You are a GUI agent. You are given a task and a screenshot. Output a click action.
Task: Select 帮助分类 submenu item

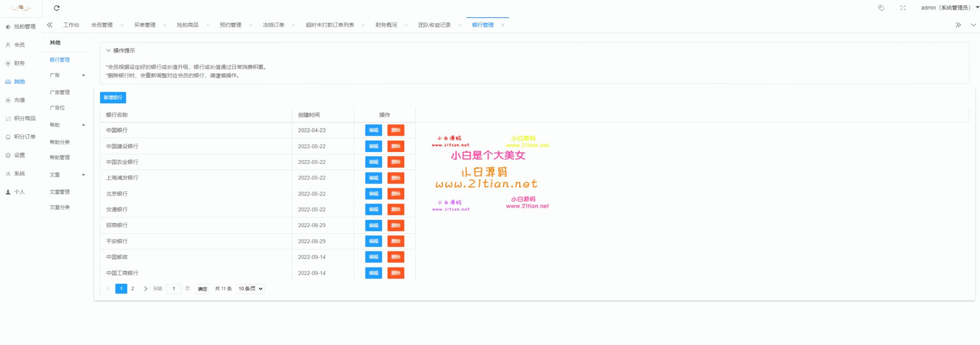point(60,142)
